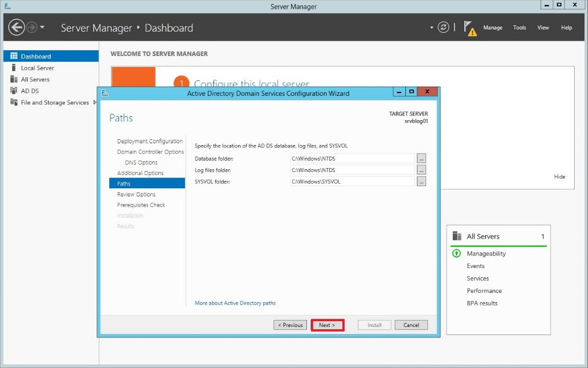
Task: Open the Manage menu
Action: 493,27
